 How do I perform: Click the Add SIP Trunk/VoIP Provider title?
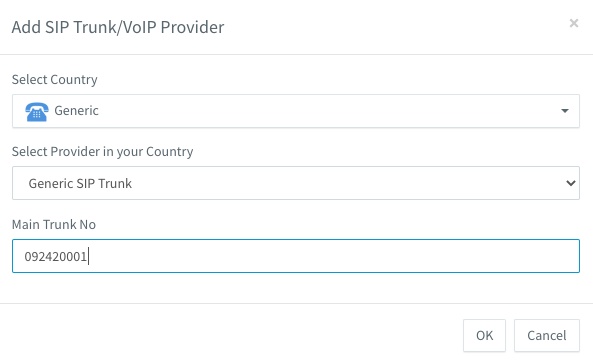point(118,27)
